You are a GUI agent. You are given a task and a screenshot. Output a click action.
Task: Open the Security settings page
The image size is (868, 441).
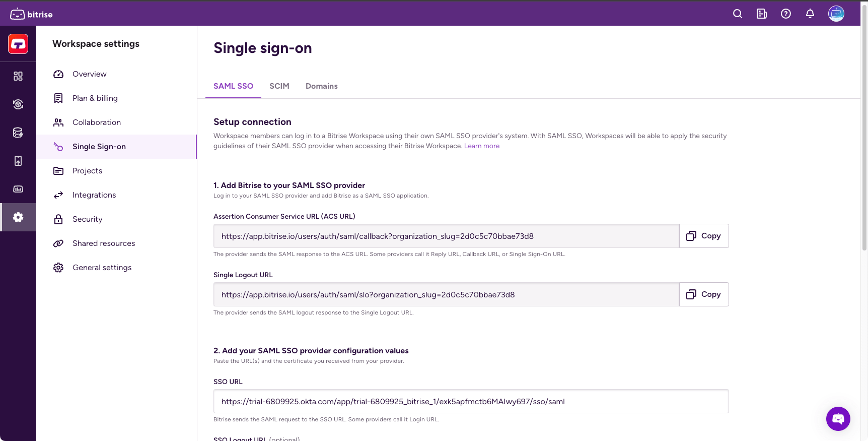[88, 219]
